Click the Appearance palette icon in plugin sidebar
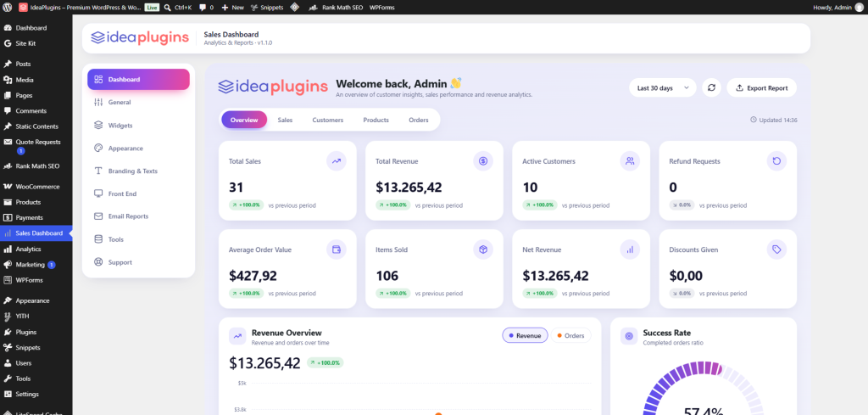Screen dimensions: 868x415 98,148
